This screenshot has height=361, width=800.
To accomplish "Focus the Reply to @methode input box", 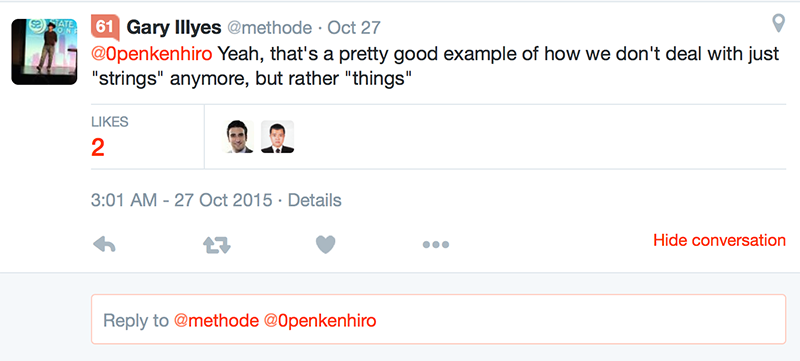I will (438, 319).
